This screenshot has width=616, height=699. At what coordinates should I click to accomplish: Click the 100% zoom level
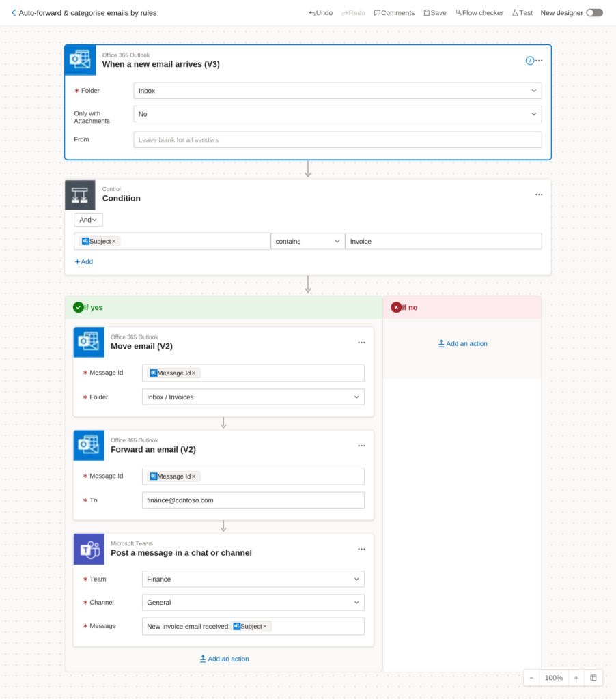(554, 678)
